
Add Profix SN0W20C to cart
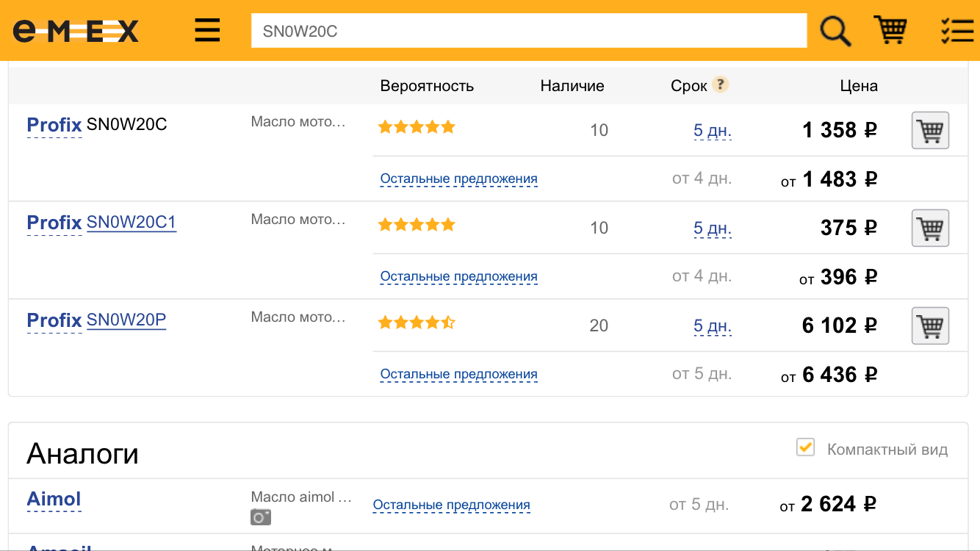930,131
